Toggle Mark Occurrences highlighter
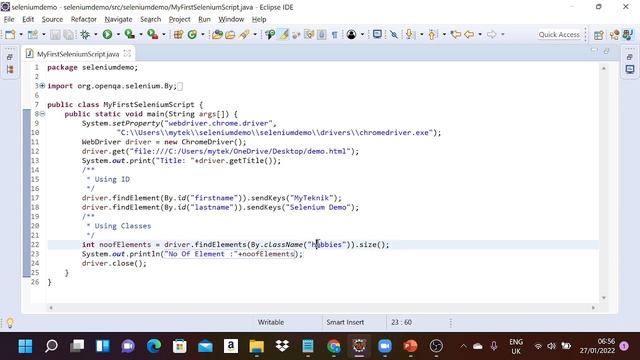The height and width of the screenshot is (360, 640). (283, 35)
